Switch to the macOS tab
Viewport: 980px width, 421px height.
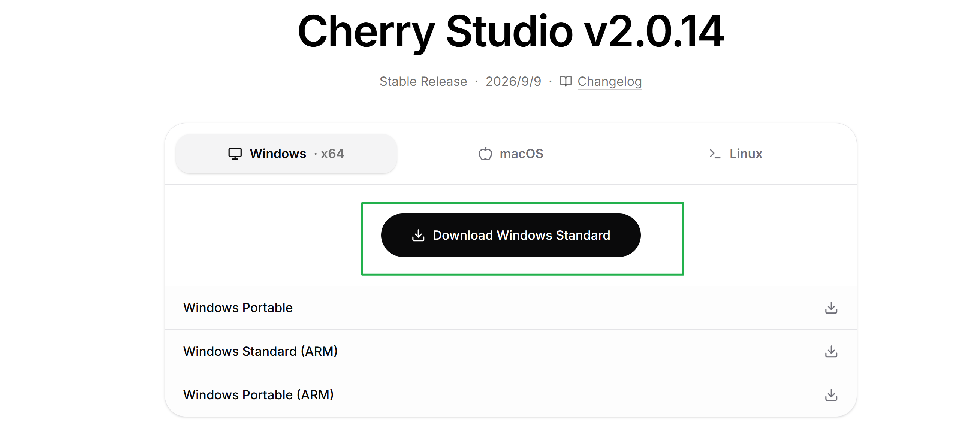[511, 154]
